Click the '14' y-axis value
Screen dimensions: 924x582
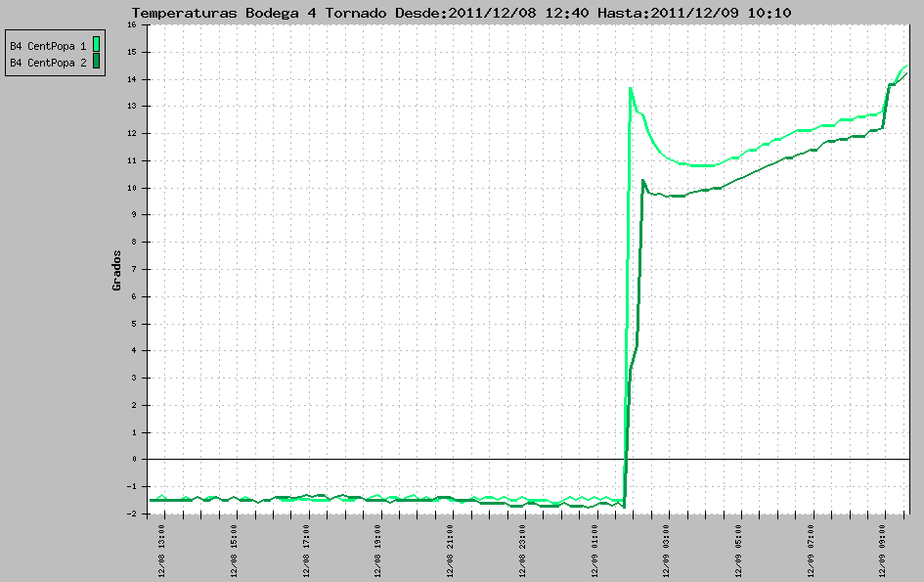click(131, 79)
